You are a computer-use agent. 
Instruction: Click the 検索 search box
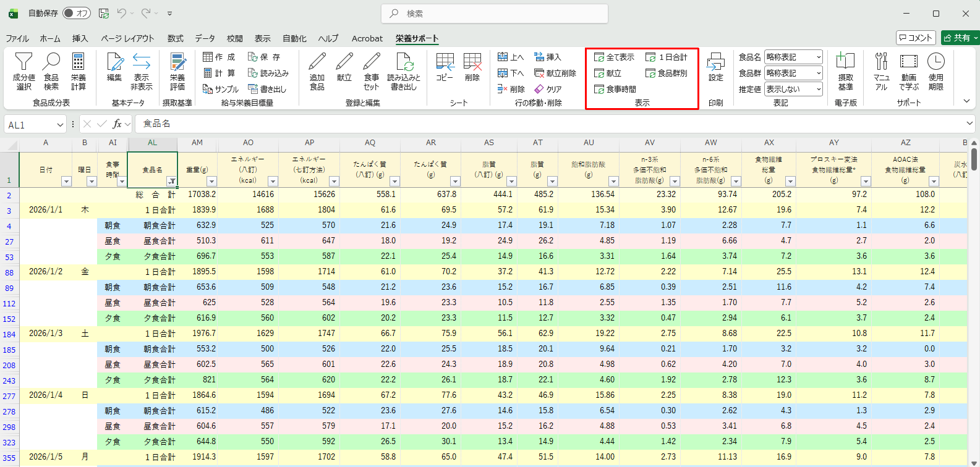[x=495, y=13]
